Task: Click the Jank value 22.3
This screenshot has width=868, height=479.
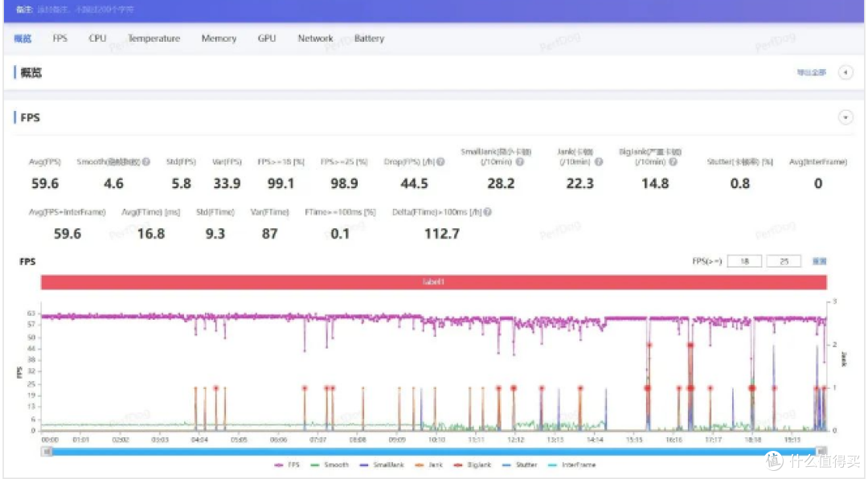Action: click(579, 183)
